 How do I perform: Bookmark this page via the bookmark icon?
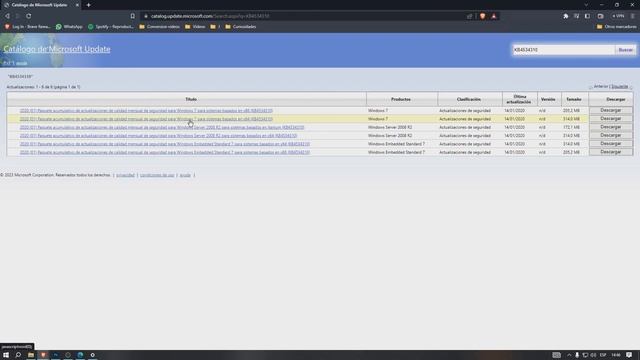click(x=133, y=16)
